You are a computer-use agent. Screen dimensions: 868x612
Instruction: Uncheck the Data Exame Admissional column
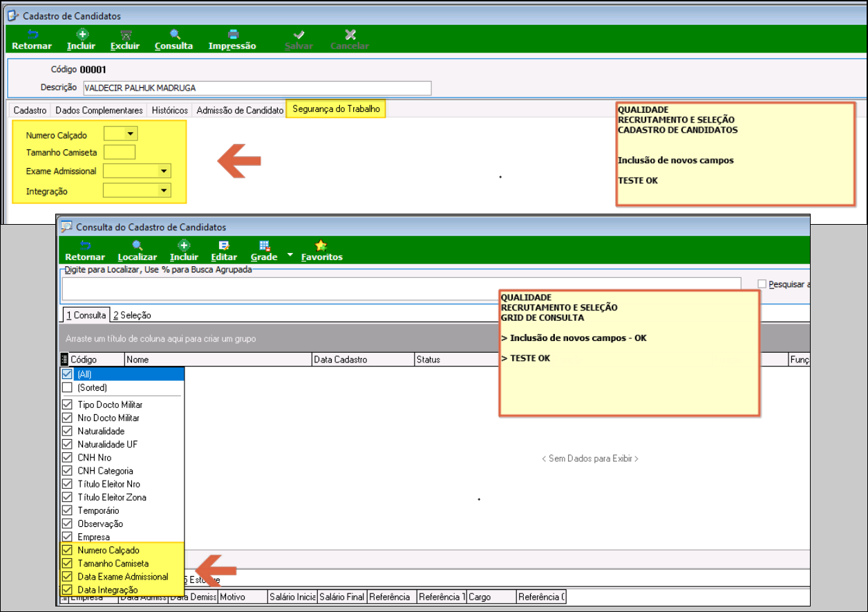[67, 577]
